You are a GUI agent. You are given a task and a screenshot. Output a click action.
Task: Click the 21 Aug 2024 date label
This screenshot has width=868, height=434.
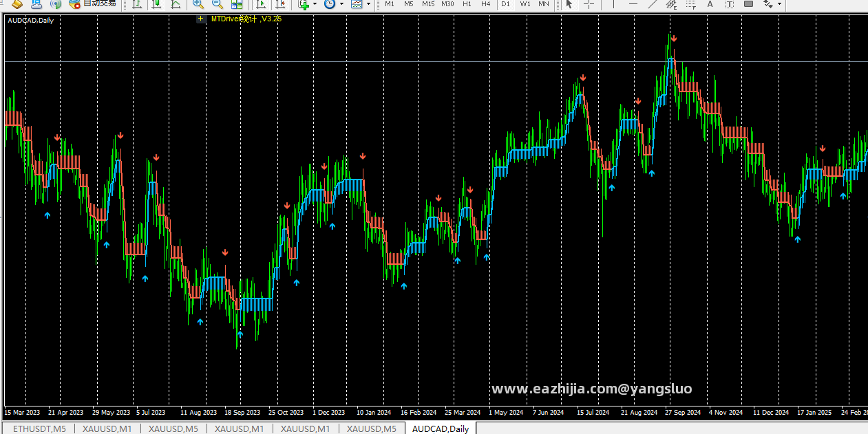pyautogui.click(x=639, y=413)
